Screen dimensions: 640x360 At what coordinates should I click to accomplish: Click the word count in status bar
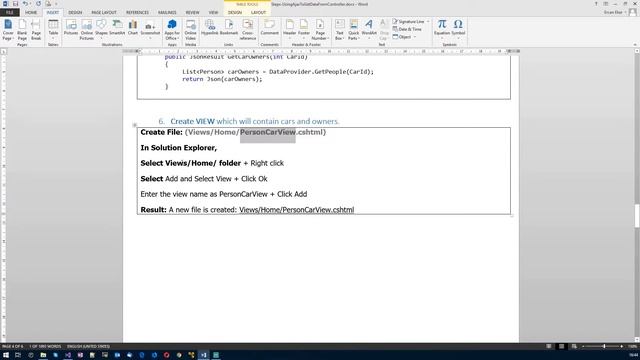(x=45, y=346)
